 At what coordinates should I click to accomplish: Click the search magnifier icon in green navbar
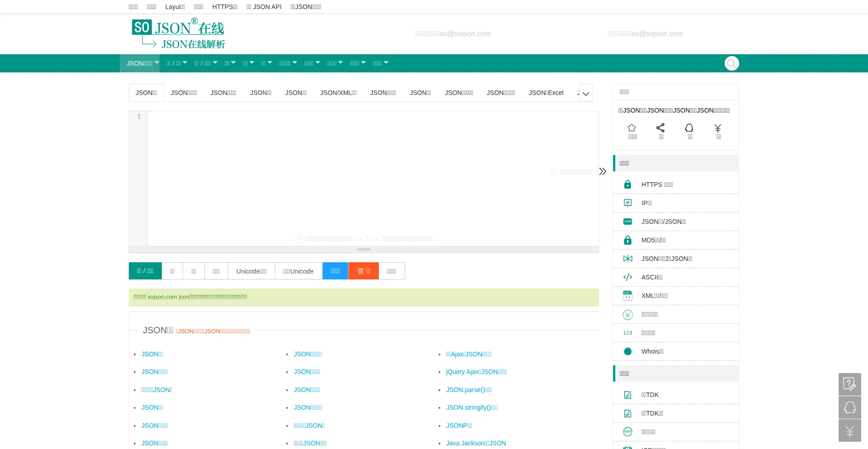(x=731, y=63)
